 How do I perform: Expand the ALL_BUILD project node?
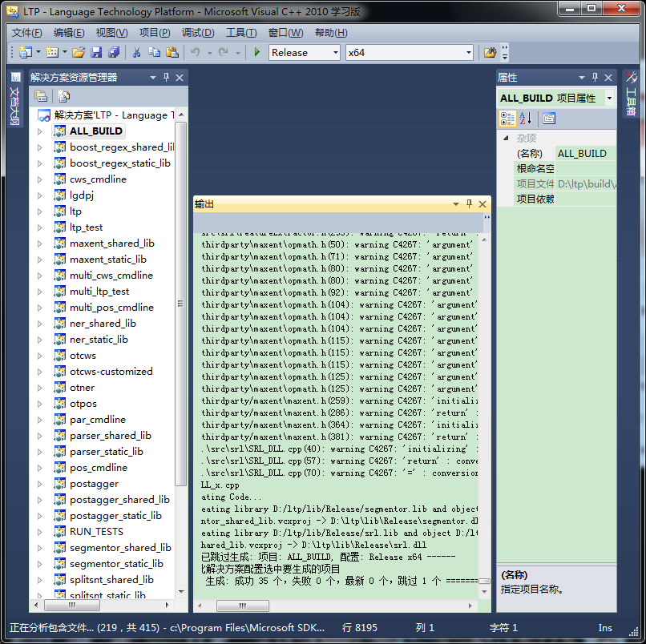pos(39,131)
